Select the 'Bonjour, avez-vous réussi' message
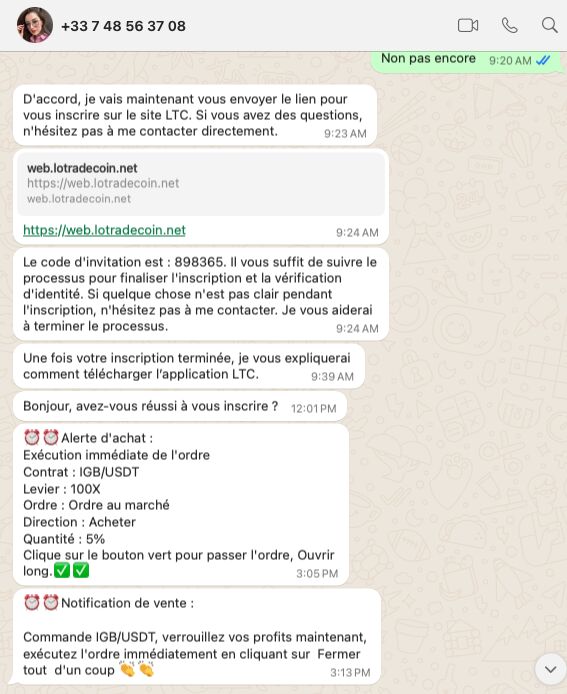Viewport: 567px width, 694px height. [180, 406]
